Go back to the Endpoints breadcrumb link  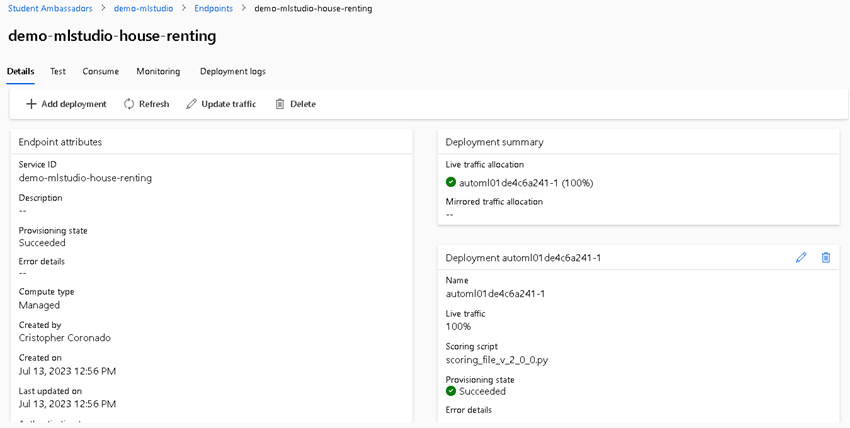(214, 9)
